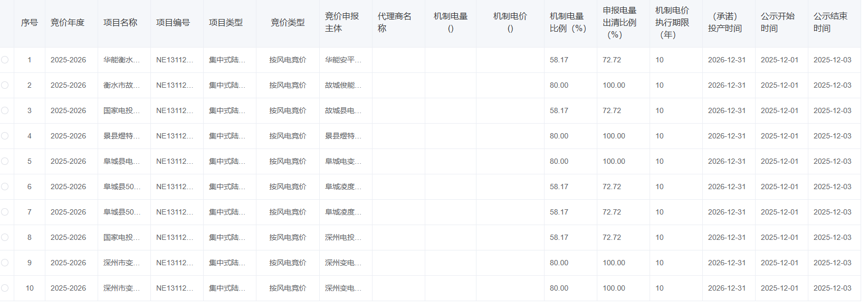Viewport: 868px width, 307px height.
Task: Click 2025-2026 year in row 2
Action: pos(68,85)
